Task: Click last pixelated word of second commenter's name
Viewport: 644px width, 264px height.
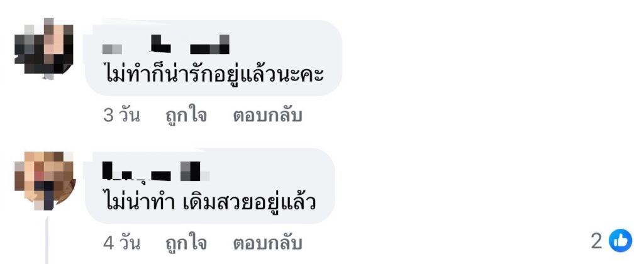Action: pyautogui.click(x=195, y=171)
